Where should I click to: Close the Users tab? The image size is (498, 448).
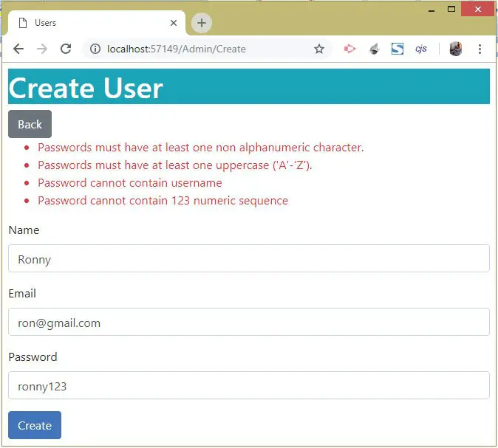click(174, 23)
